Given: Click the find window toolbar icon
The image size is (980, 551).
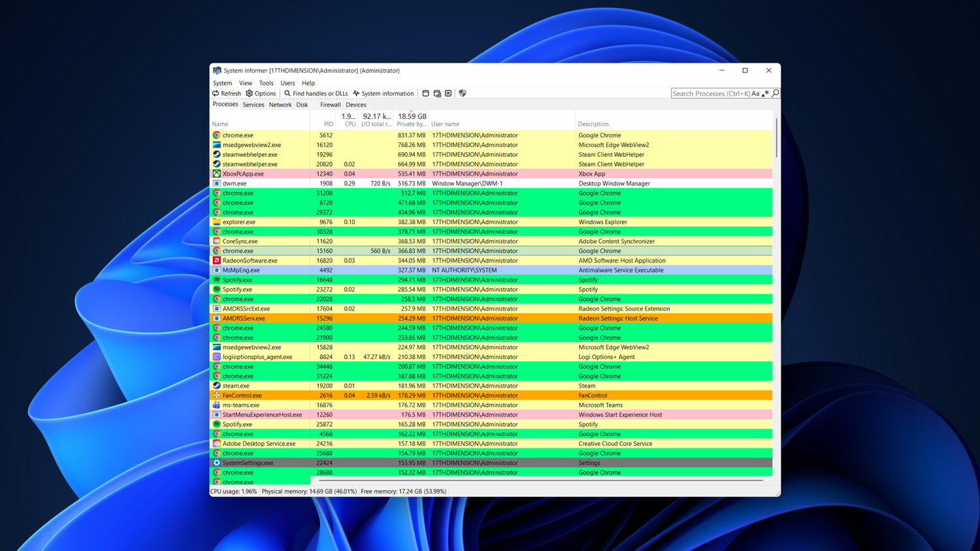Looking at the screenshot, I should (x=425, y=93).
